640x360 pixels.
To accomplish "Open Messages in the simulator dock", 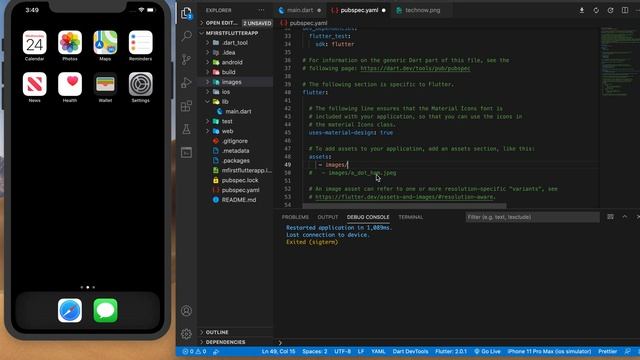I will 105,310.
